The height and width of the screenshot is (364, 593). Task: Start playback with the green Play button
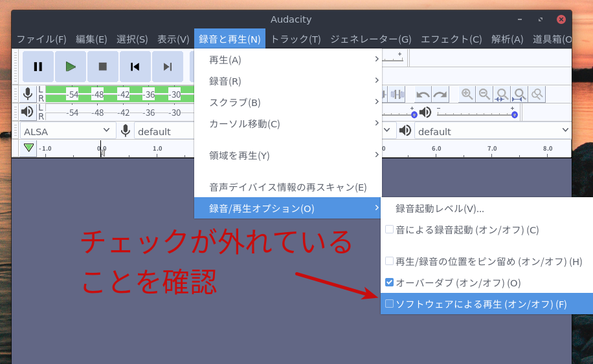click(71, 67)
